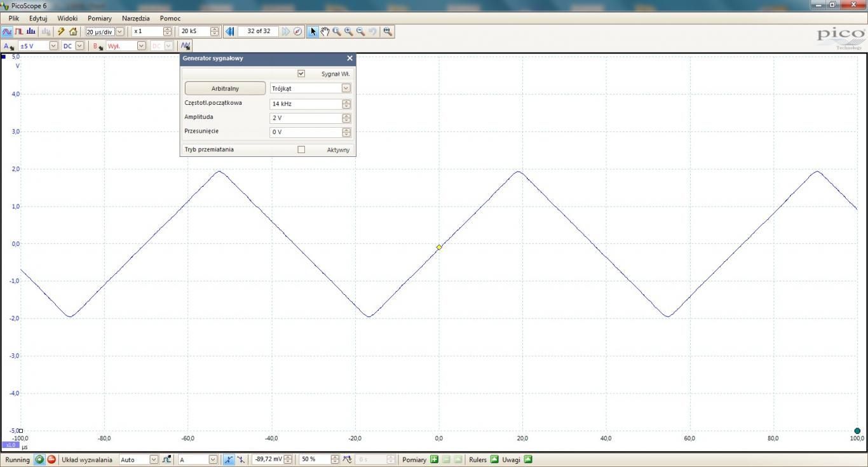The width and height of the screenshot is (868, 467).
Task: Click the auto setup lightning icon
Action: click(x=61, y=31)
